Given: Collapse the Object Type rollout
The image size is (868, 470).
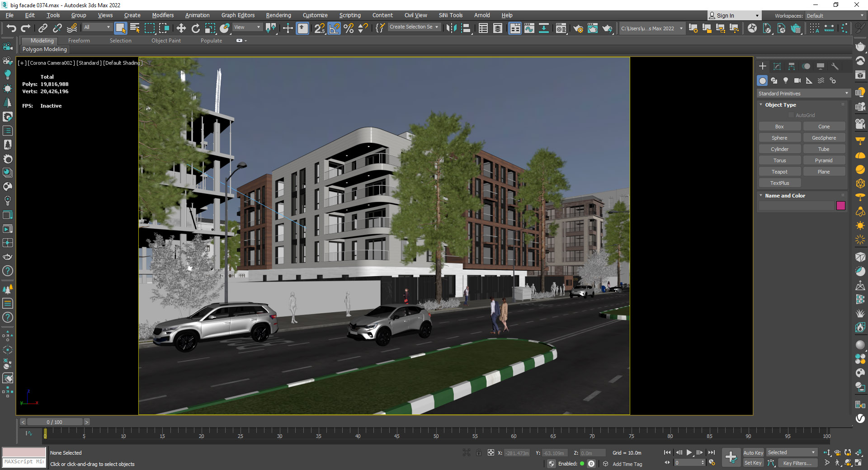Looking at the screenshot, I should point(761,105).
